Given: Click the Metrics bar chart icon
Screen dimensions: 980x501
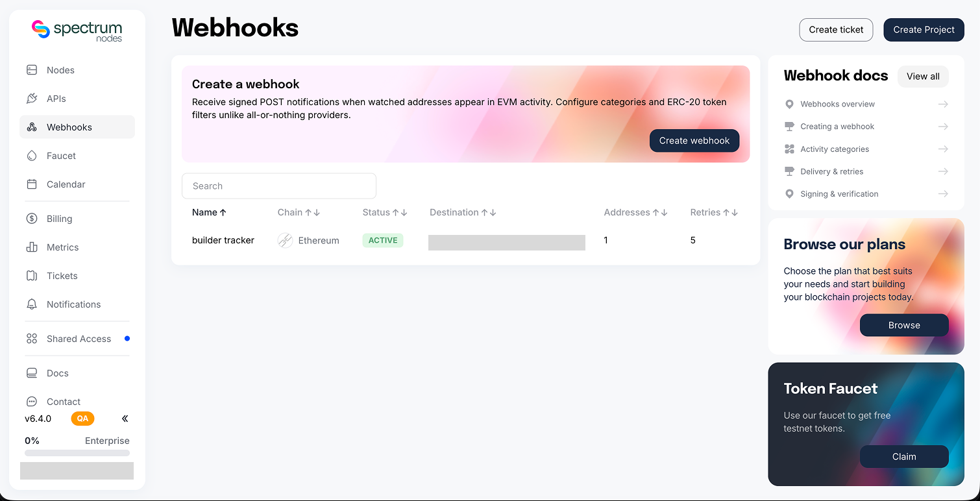Looking at the screenshot, I should (32, 247).
